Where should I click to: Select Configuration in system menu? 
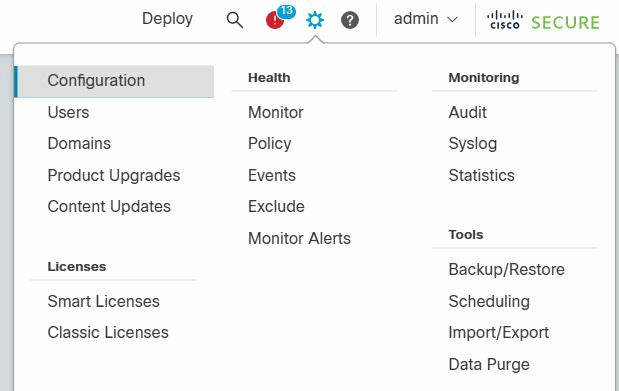click(114, 81)
